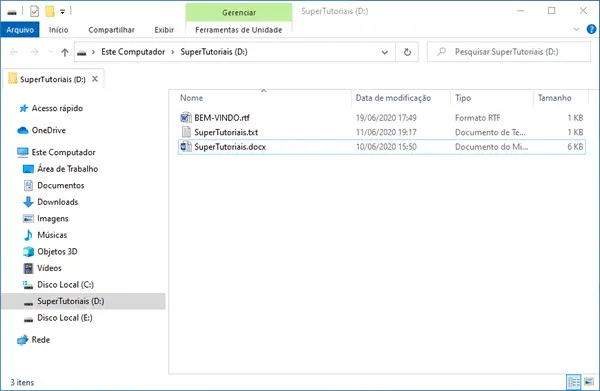Sort files by the Nome column

(191, 98)
